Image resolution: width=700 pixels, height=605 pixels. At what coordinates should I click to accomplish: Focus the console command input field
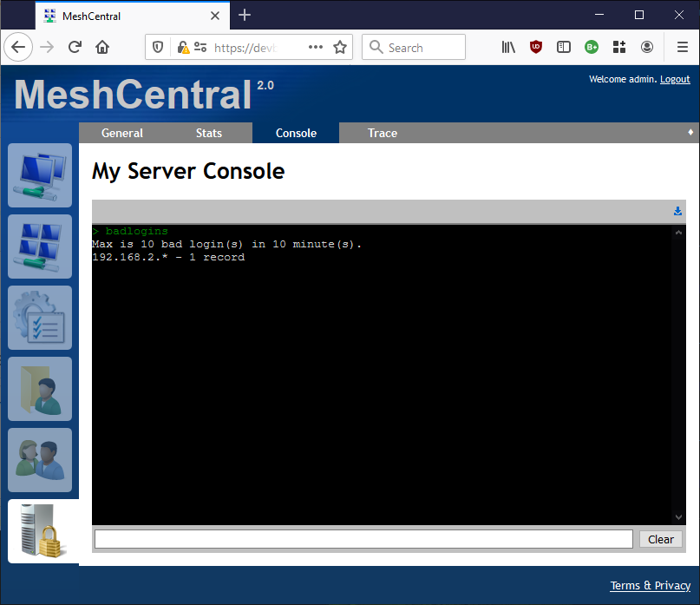[x=363, y=539]
